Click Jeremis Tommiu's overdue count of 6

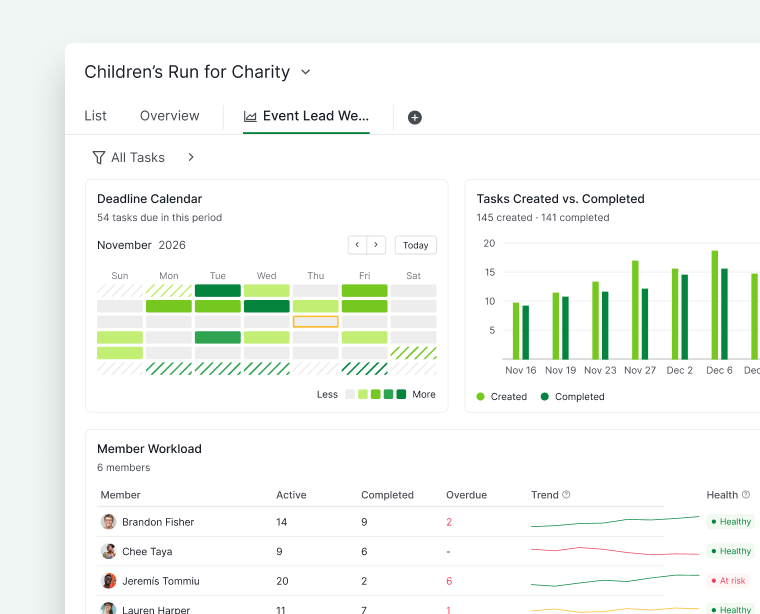(x=449, y=581)
